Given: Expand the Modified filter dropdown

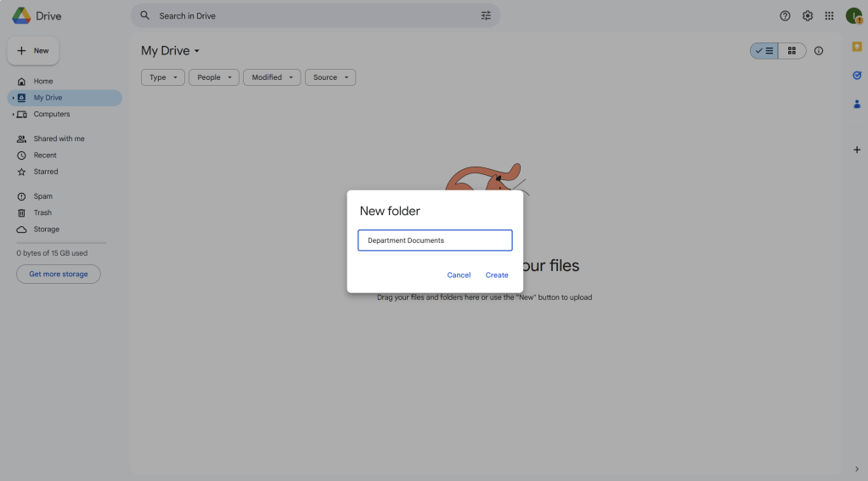Looking at the screenshot, I should point(272,77).
